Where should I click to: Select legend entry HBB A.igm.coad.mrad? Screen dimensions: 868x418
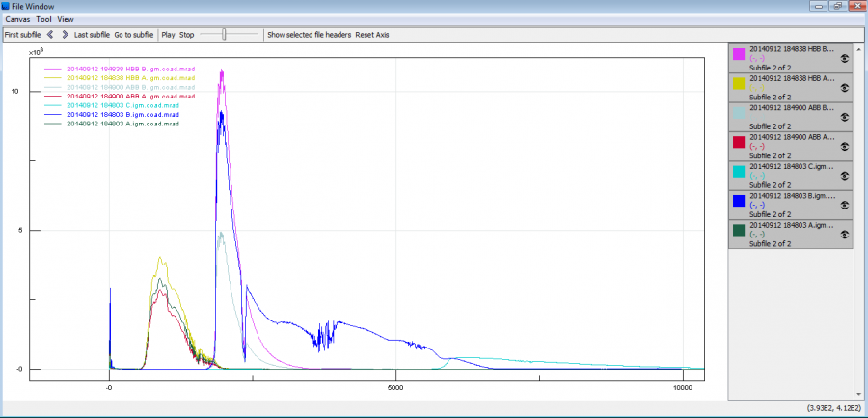pos(130,78)
